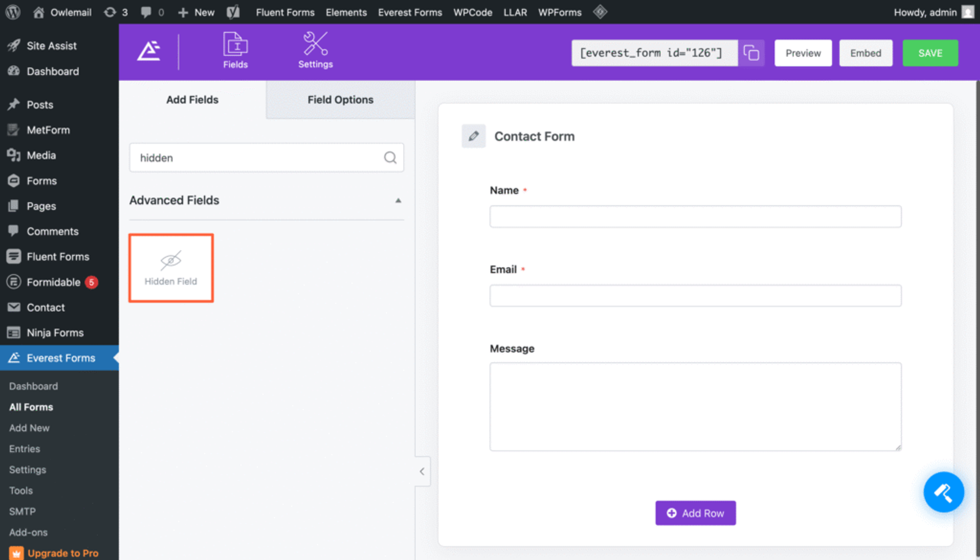Click the Everest Forms logo in builder header
This screenshot has height=560, width=980.
[x=149, y=51]
